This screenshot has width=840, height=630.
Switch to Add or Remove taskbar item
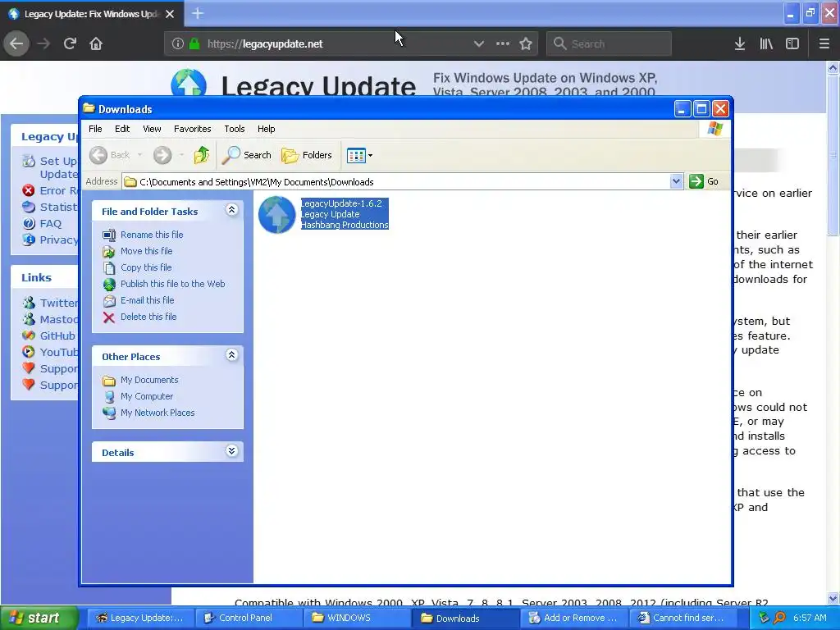(574, 619)
